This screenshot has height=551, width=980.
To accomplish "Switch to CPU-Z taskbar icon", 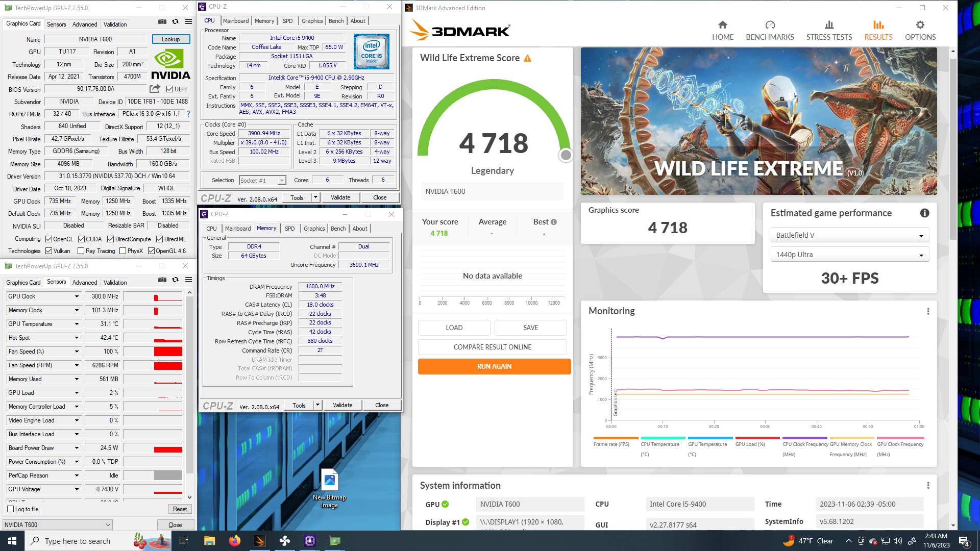I will [x=309, y=541].
